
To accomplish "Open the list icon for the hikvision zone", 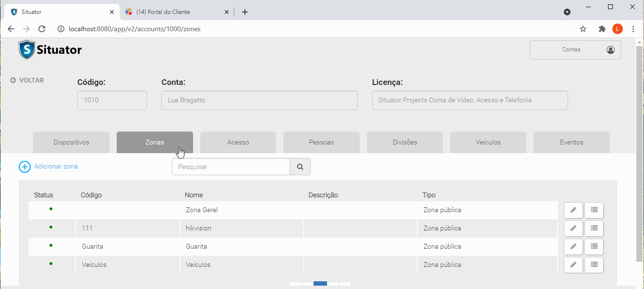I will click(x=594, y=229).
